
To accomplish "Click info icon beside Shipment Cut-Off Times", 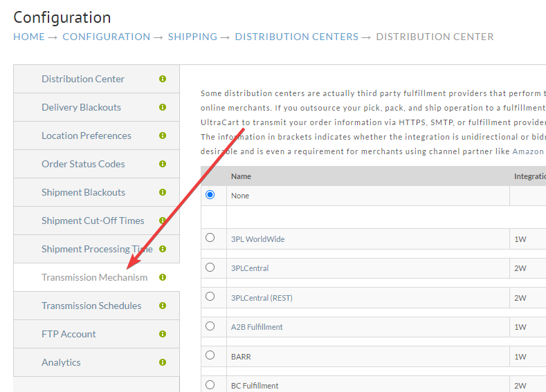I will point(163,221).
